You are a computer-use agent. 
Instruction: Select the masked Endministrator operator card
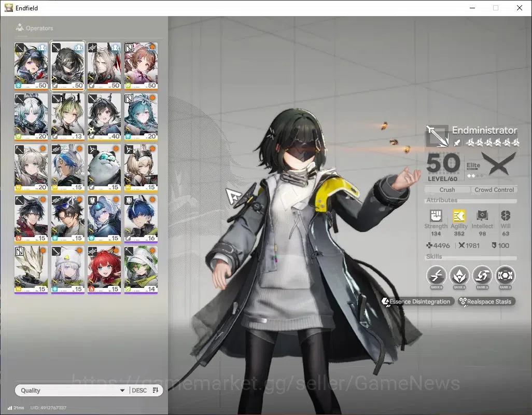click(x=67, y=66)
